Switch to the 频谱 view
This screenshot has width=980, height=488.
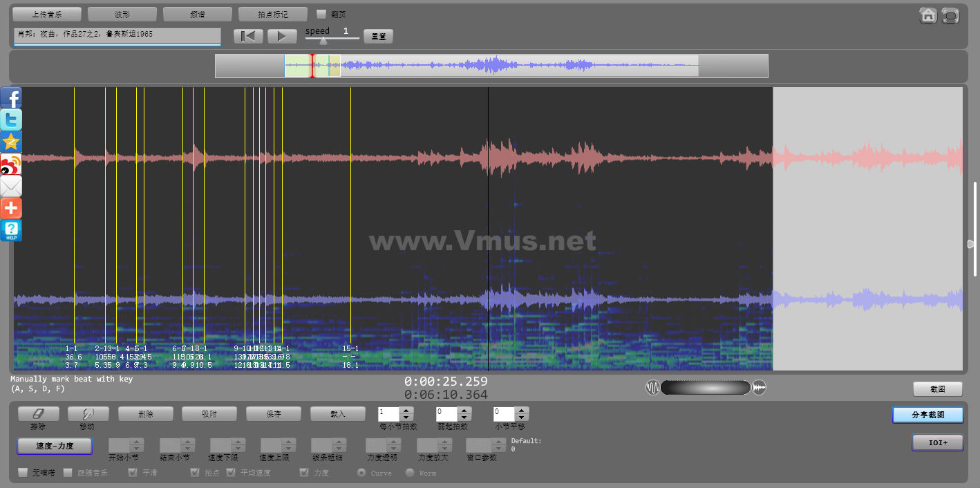(x=197, y=14)
